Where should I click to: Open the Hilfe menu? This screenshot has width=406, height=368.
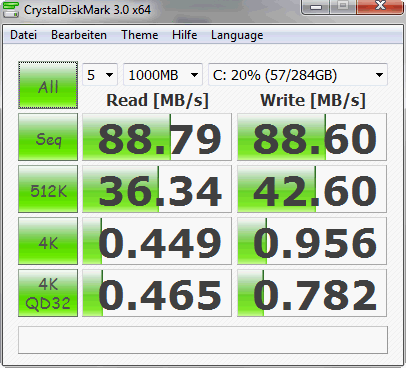tap(184, 35)
